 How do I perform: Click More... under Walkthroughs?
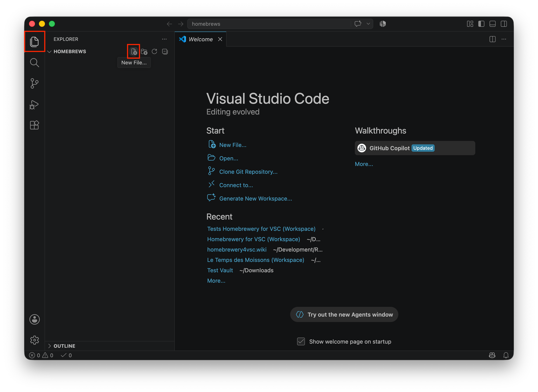[x=364, y=164]
